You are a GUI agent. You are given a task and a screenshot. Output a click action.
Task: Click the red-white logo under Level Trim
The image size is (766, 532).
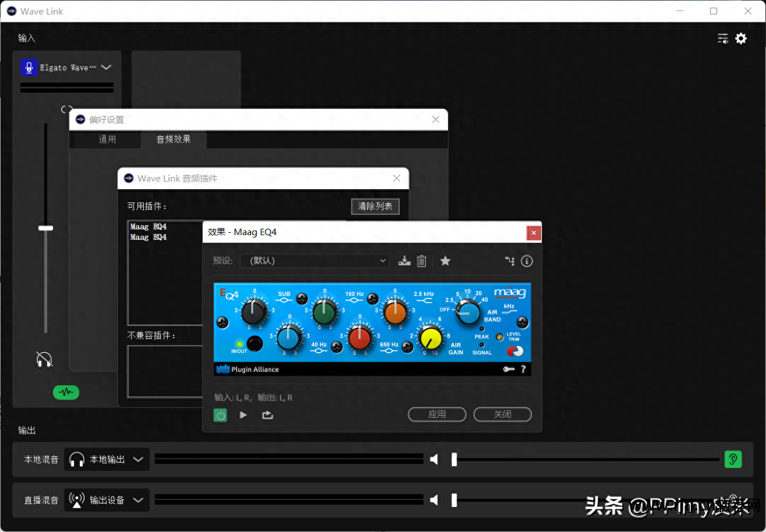[515, 351]
